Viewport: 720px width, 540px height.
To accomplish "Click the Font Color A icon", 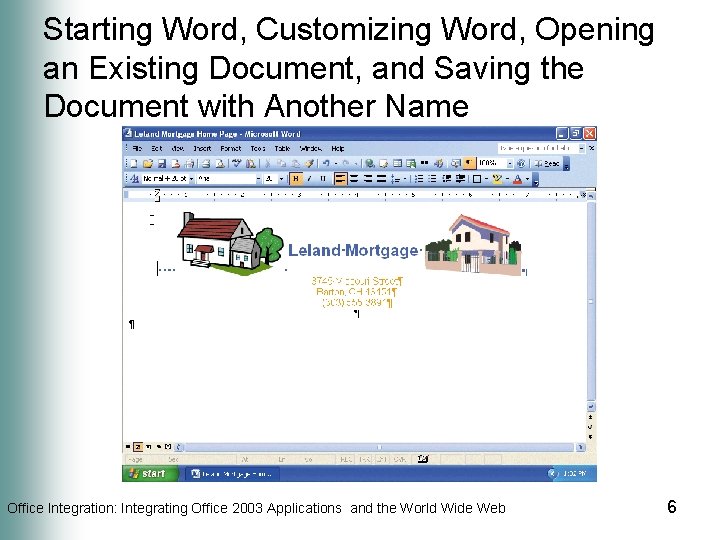I will point(518,179).
